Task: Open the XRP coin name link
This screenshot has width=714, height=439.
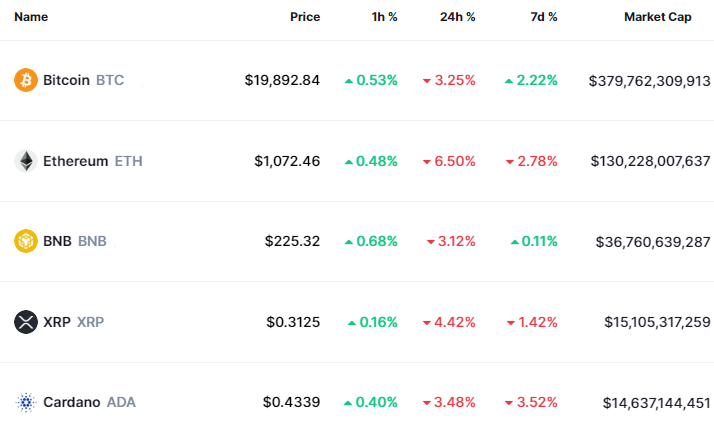Action: (73, 322)
